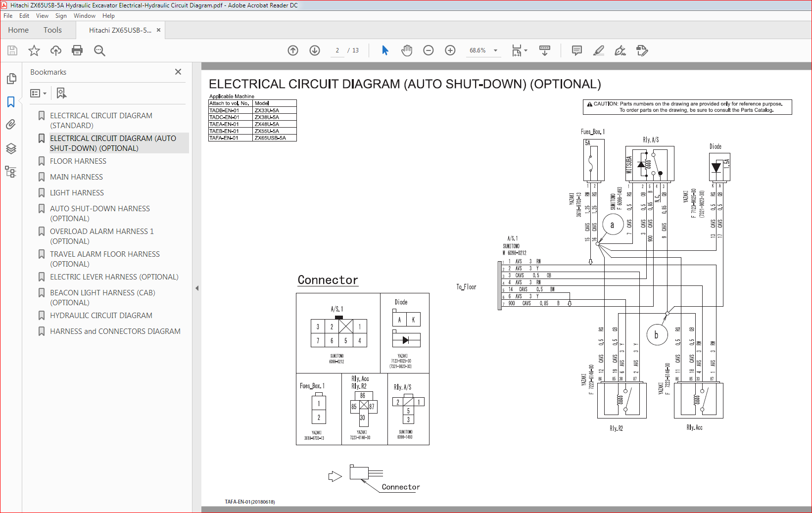812x513 pixels.
Task: Open bookmark ELECTRICAL CIRCUIT DIAGRAM (STANDARD)
Action: point(101,121)
